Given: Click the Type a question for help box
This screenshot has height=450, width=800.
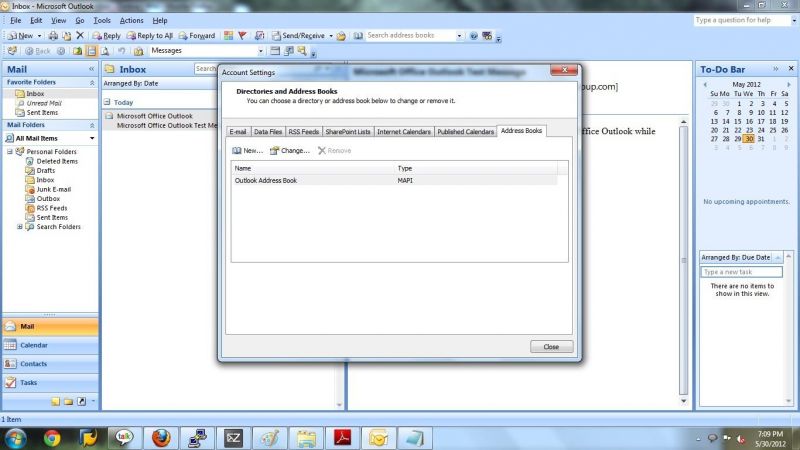Looking at the screenshot, I should [x=742, y=20].
